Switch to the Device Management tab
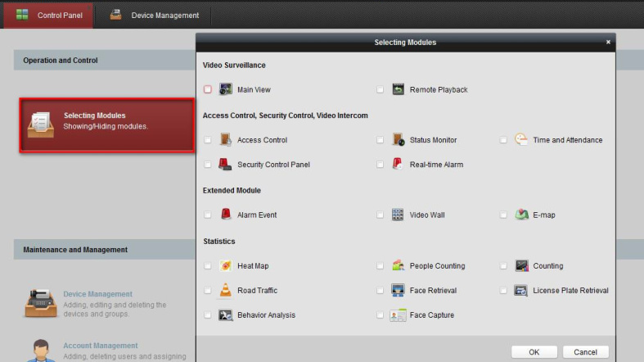The image size is (644, 362). (155, 16)
